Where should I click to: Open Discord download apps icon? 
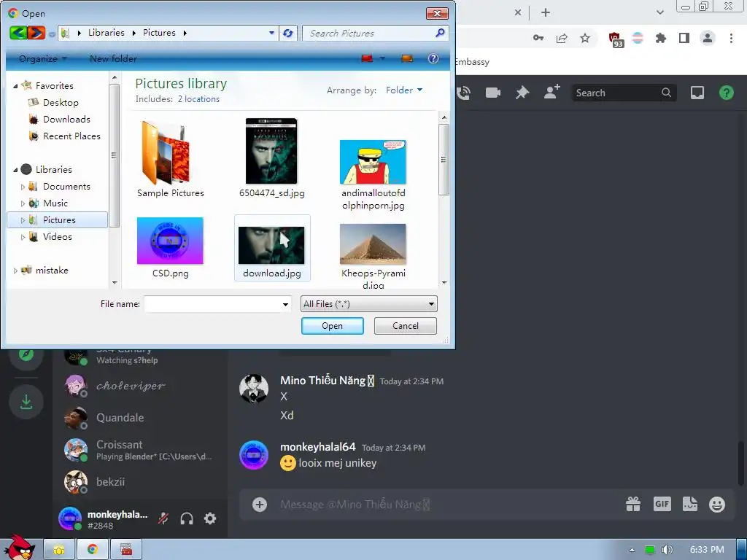point(26,402)
